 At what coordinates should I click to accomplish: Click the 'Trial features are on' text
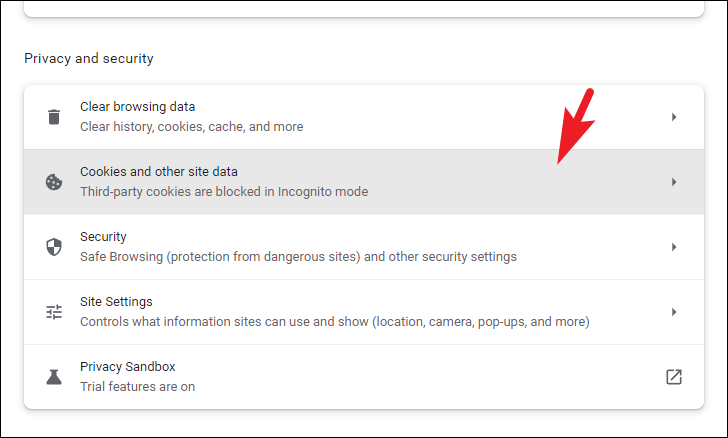pos(137,387)
